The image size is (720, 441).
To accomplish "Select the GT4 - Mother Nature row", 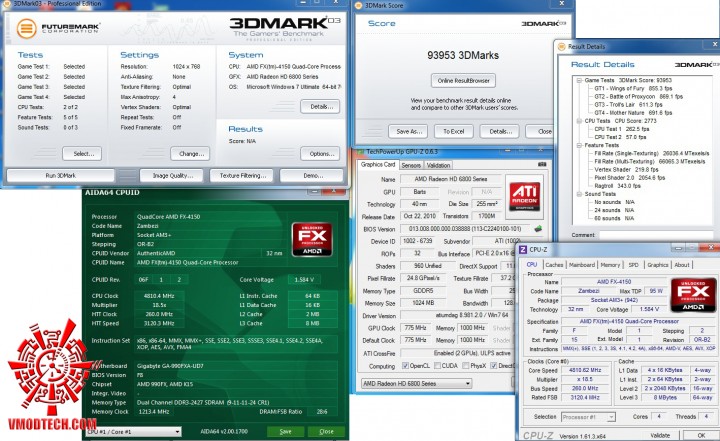I will pos(633,113).
